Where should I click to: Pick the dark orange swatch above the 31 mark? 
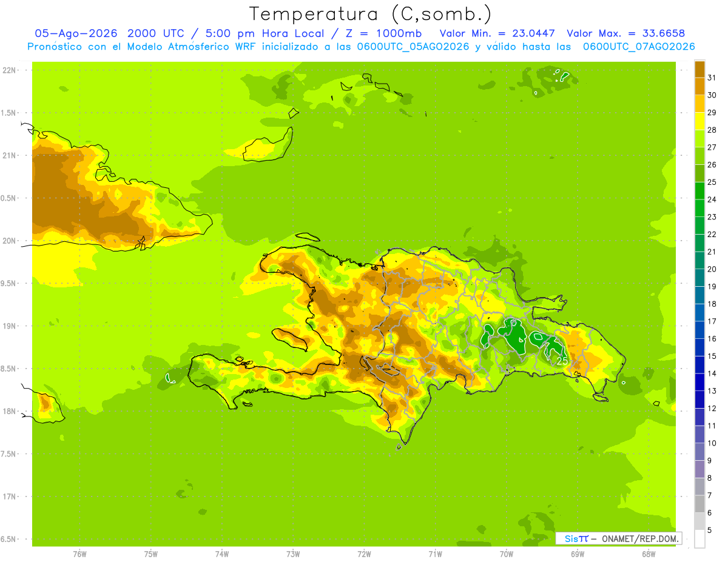click(x=699, y=69)
